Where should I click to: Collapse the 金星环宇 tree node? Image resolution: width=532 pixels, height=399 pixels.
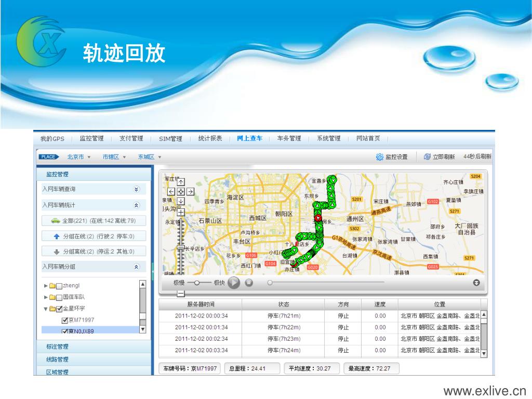tap(46, 309)
